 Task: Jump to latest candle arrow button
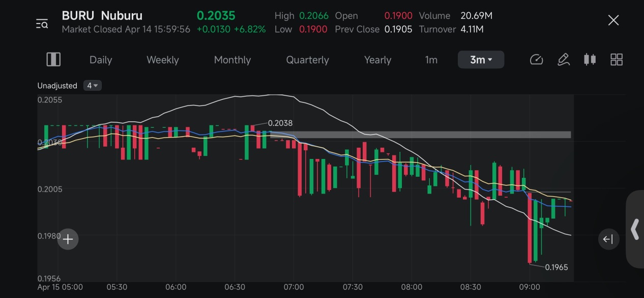click(608, 239)
